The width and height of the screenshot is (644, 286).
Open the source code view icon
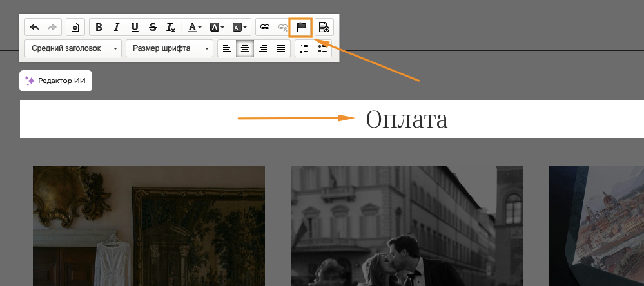pyautogui.click(x=75, y=27)
